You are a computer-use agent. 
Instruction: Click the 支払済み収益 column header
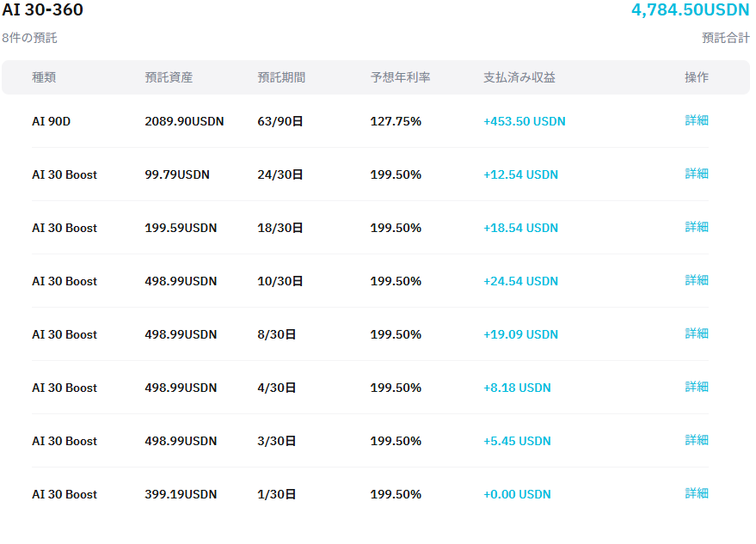click(519, 77)
